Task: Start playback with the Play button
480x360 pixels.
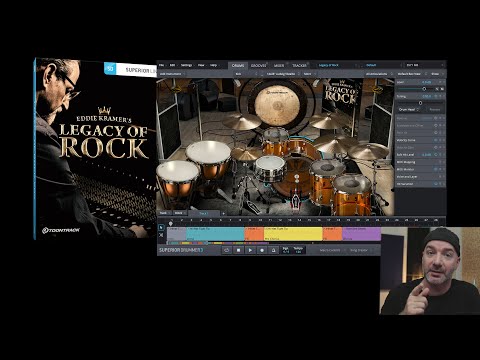Action: pos(250,250)
